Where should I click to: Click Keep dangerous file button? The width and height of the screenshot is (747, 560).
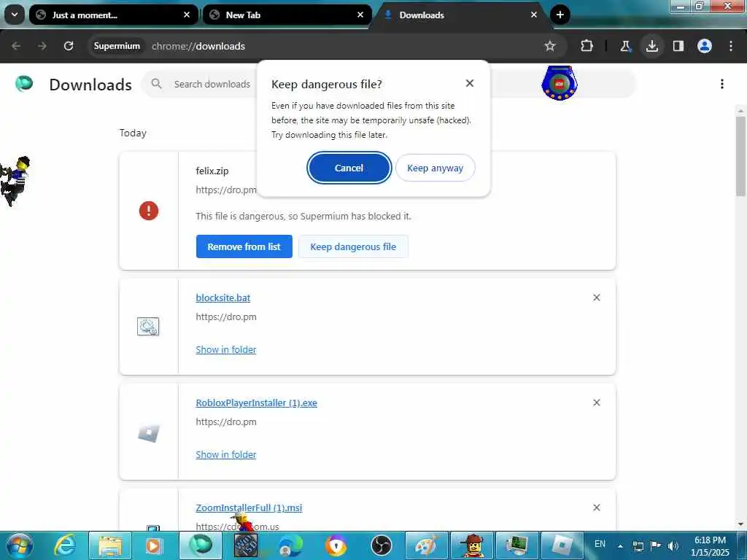(353, 246)
